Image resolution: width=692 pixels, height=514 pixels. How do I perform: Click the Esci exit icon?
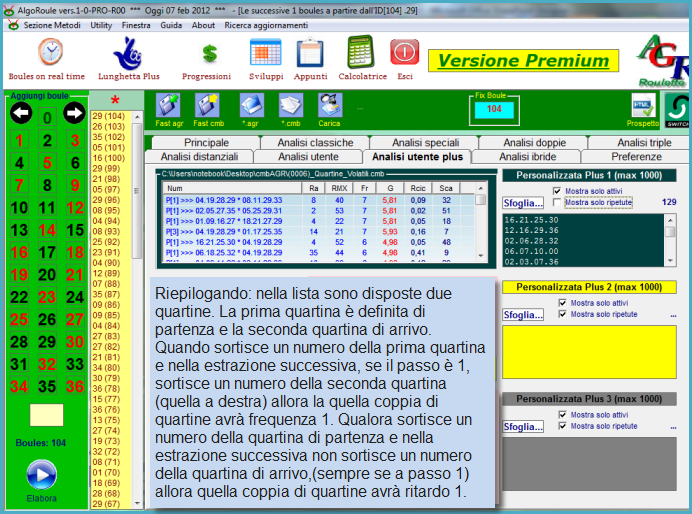(404, 53)
